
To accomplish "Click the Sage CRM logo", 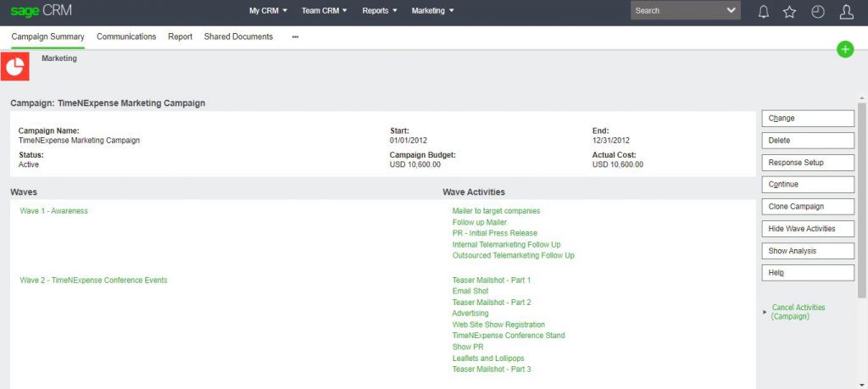I will coord(41,10).
